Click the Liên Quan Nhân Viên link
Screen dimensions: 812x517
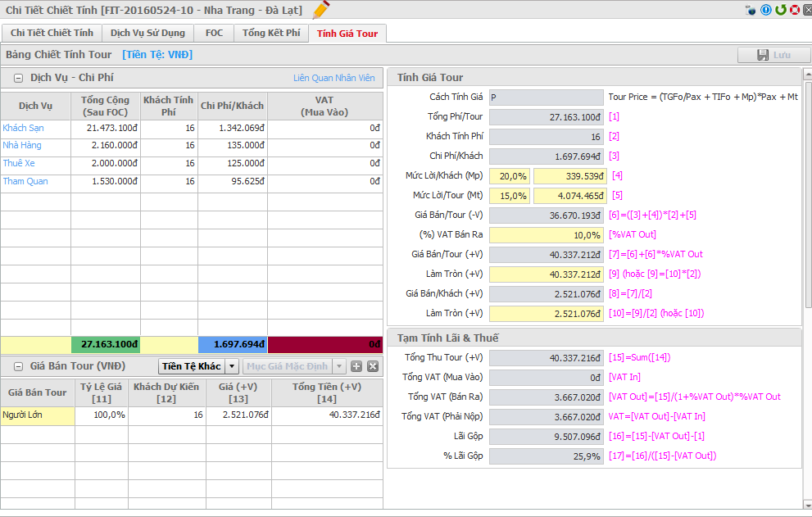pyautogui.click(x=334, y=78)
